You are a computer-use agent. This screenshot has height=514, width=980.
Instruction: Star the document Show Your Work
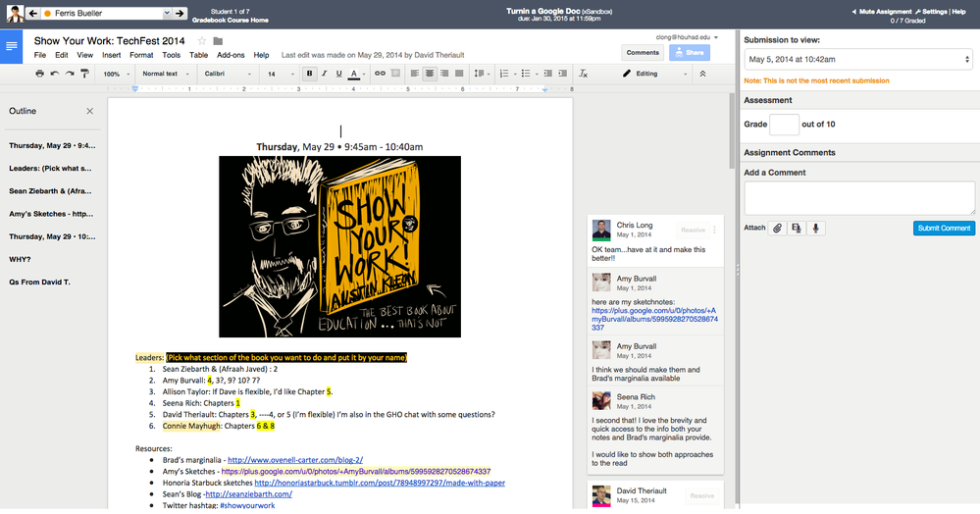click(x=201, y=41)
